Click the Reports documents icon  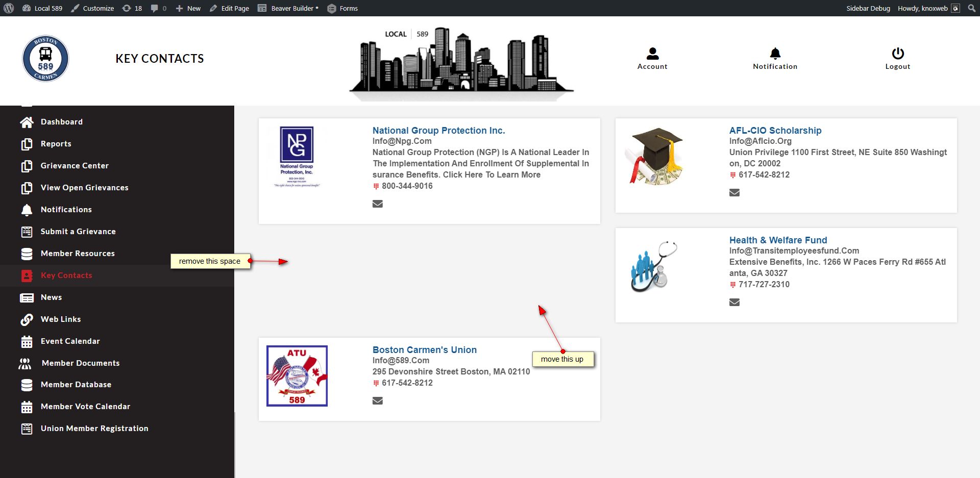27,144
